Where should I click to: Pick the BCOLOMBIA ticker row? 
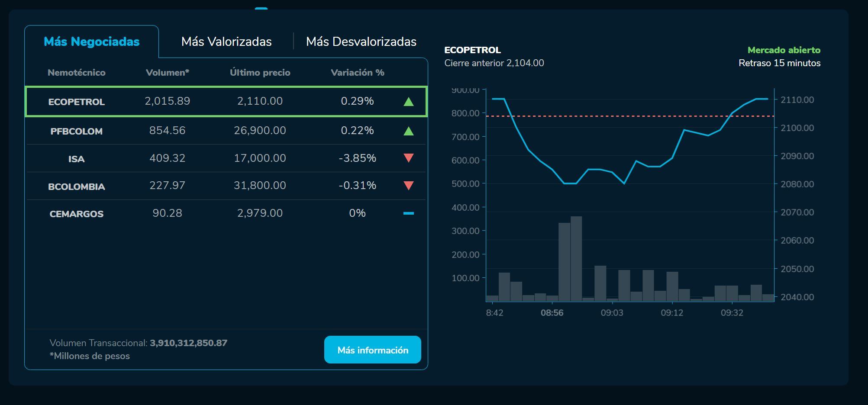[77, 186]
